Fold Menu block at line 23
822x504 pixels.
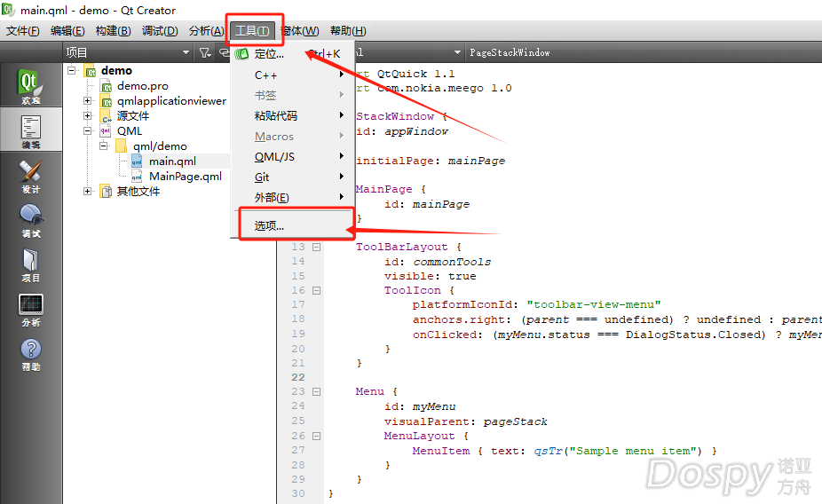(x=317, y=391)
